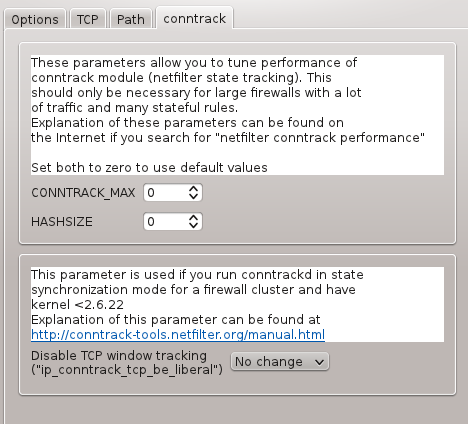Click the dropdown chevron beside No change
The width and height of the screenshot is (468, 424).
click(319, 362)
